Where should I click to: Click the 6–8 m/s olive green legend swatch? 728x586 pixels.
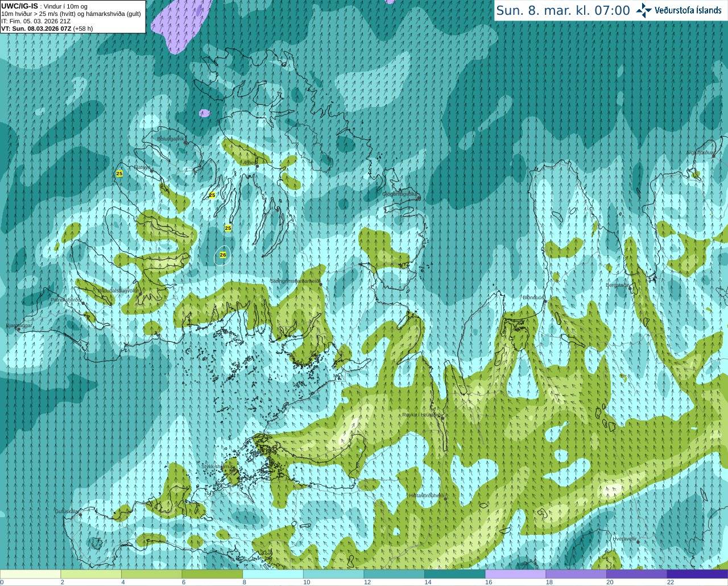click(x=212, y=574)
